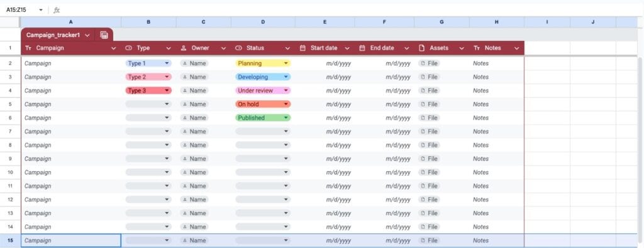Image resolution: width=644 pixels, height=248 pixels.
Task: Open the name box dropdown arrow
Action: click(x=41, y=10)
